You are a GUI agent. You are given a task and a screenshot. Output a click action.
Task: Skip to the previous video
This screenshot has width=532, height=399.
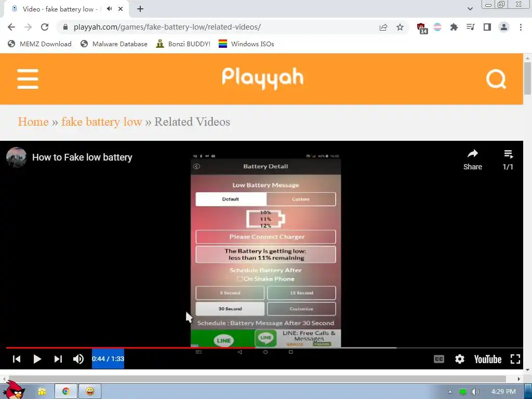click(16, 359)
